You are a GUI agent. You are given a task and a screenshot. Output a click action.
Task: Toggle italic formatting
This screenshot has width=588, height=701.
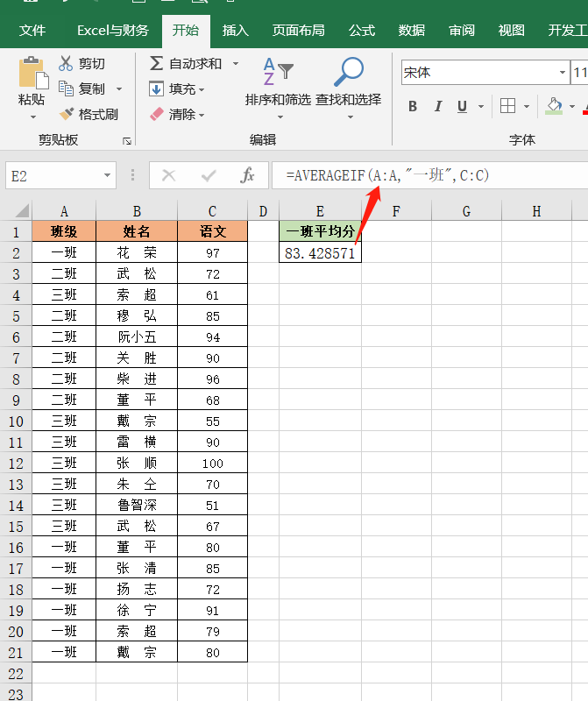438,106
